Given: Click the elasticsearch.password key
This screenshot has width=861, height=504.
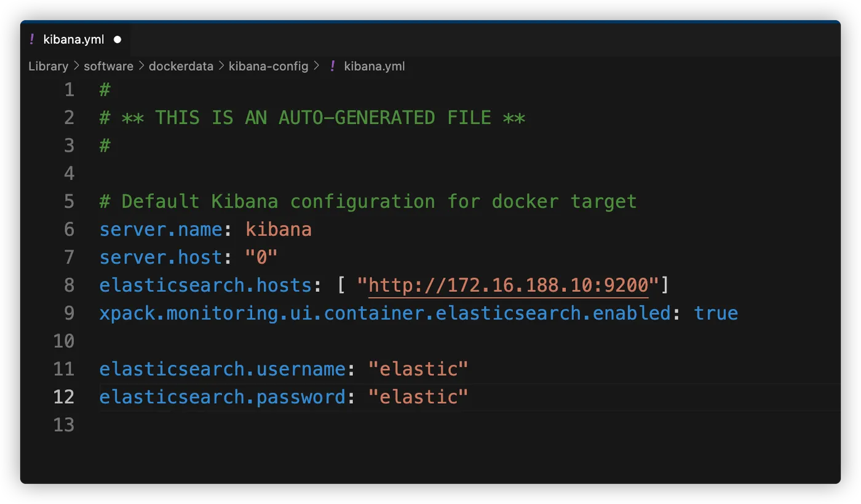Looking at the screenshot, I should coord(223,396).
